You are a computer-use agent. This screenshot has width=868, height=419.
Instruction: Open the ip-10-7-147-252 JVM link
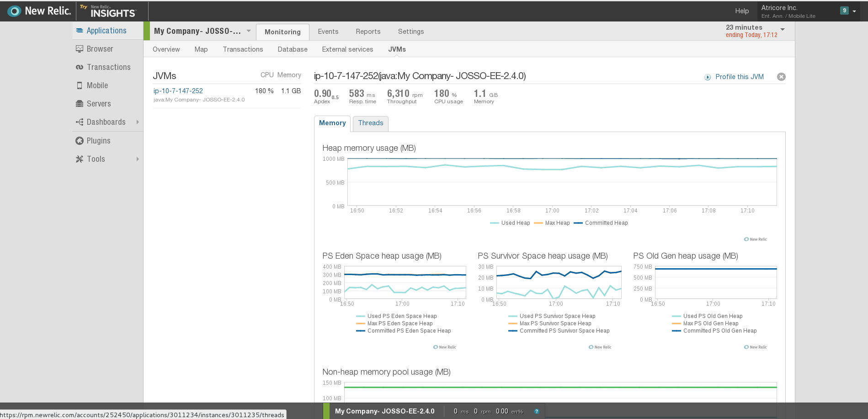click(178, 91)
